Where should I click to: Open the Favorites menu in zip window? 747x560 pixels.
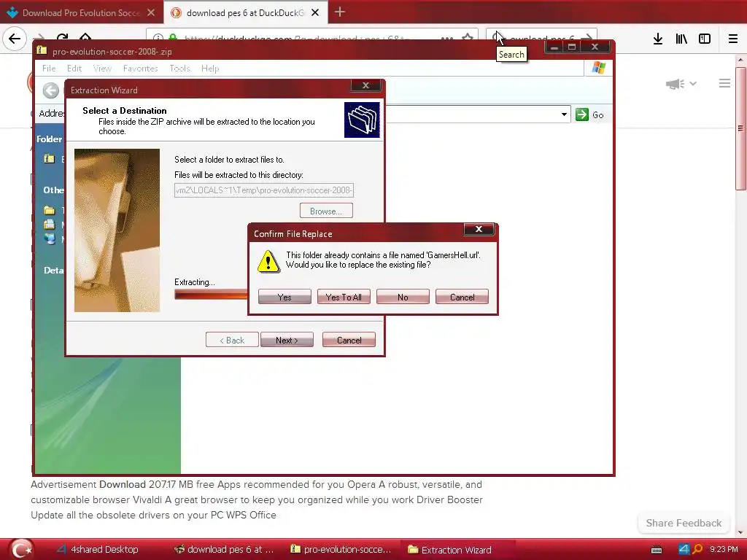(140, 69)
